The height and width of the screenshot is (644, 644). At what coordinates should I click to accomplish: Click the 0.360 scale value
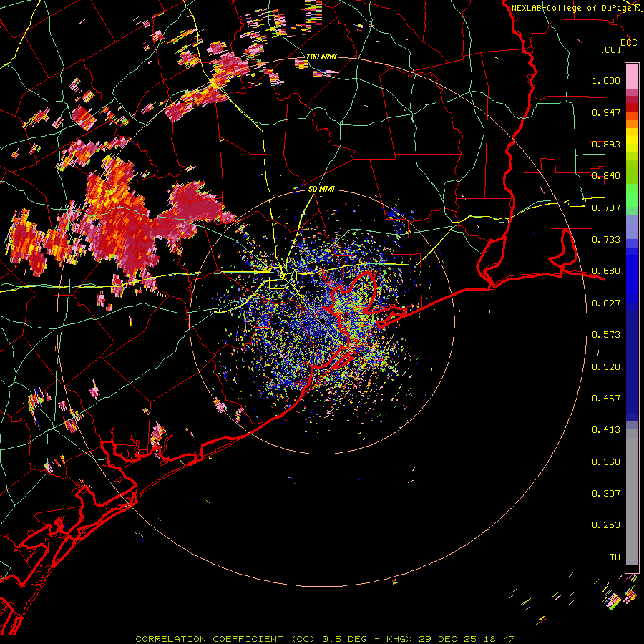pyautogui.click(x=606, y=462)
